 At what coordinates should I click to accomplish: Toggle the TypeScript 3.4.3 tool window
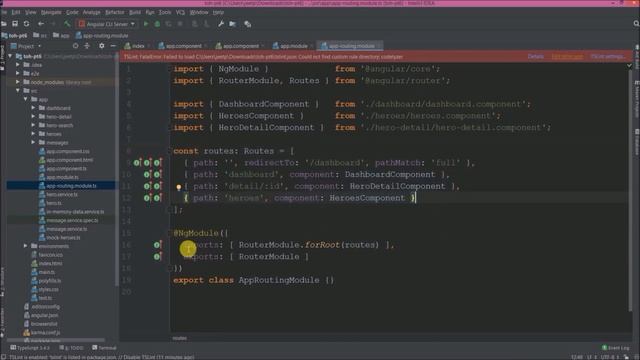click(x=30, y=348)
